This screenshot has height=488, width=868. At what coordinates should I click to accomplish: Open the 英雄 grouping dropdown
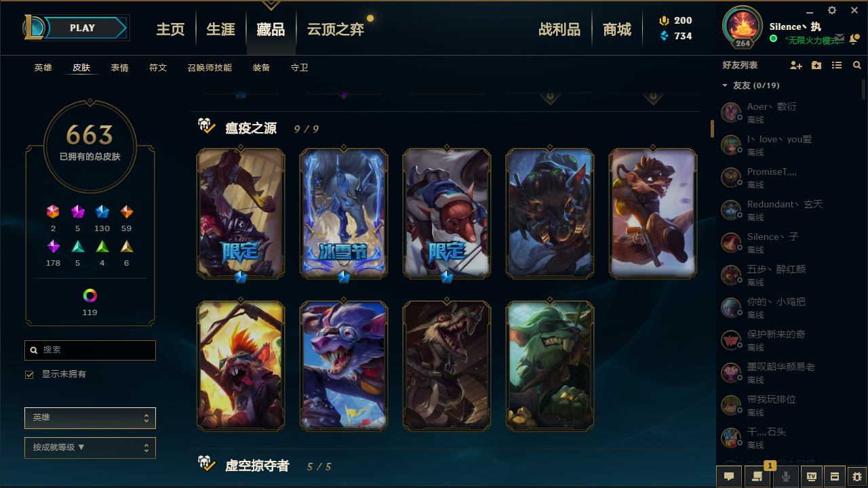pos(90,418)
